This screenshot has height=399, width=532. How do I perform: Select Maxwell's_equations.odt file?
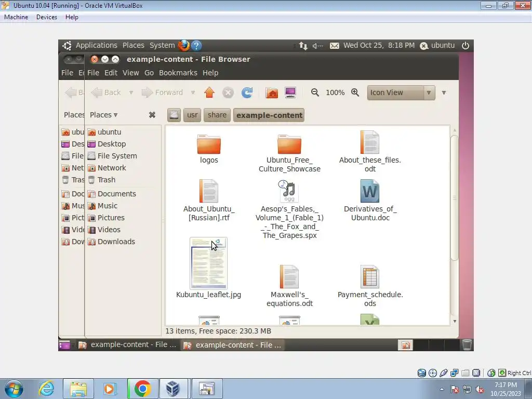tap(289, 286)
